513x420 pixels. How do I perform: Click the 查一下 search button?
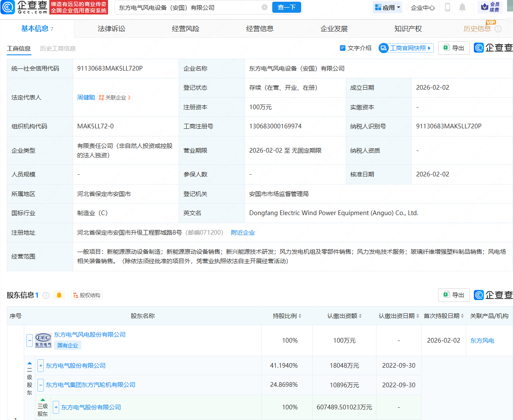pos(286,7)
